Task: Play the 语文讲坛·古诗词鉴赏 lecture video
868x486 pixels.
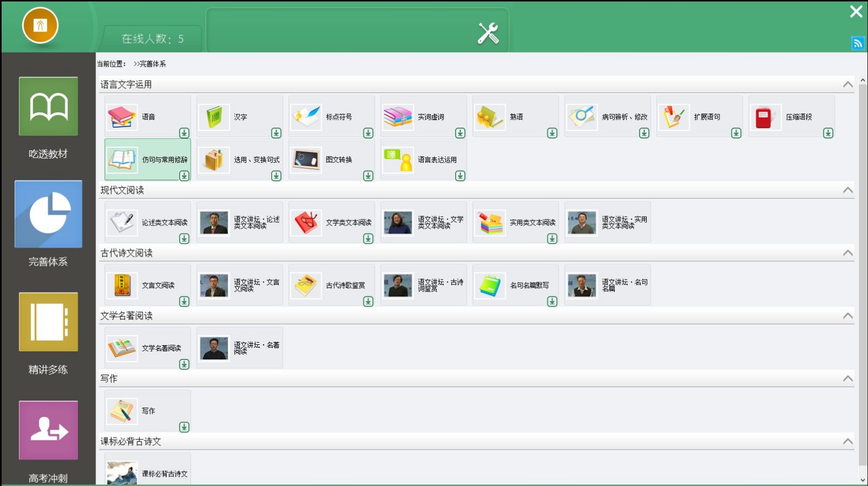Action: (424, 285)
